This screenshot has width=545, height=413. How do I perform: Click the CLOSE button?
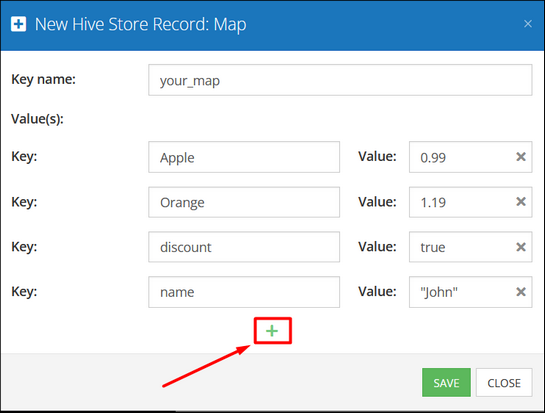coord(504,382)
